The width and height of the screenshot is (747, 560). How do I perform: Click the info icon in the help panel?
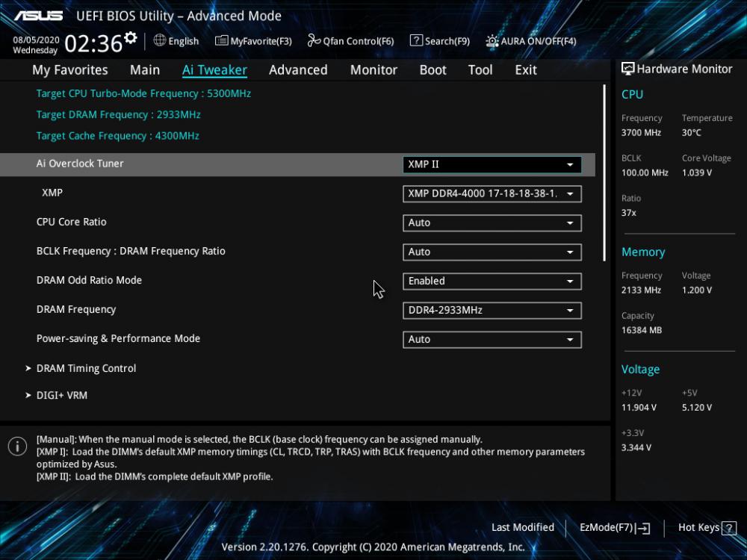point(18,447)
